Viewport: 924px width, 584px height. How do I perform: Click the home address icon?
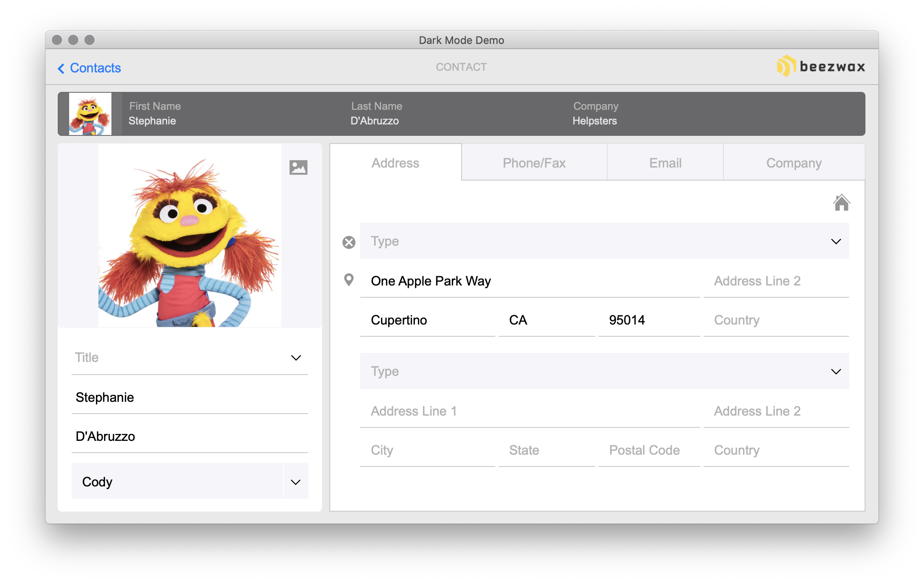pyautogui.click(x=841, y=203)
